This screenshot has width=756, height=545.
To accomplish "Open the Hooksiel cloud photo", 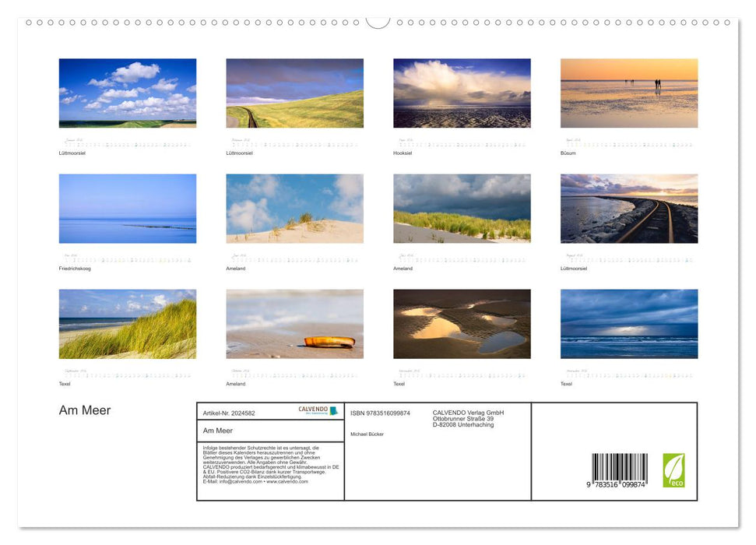I will pyautogui.click(x=462, y=93).
